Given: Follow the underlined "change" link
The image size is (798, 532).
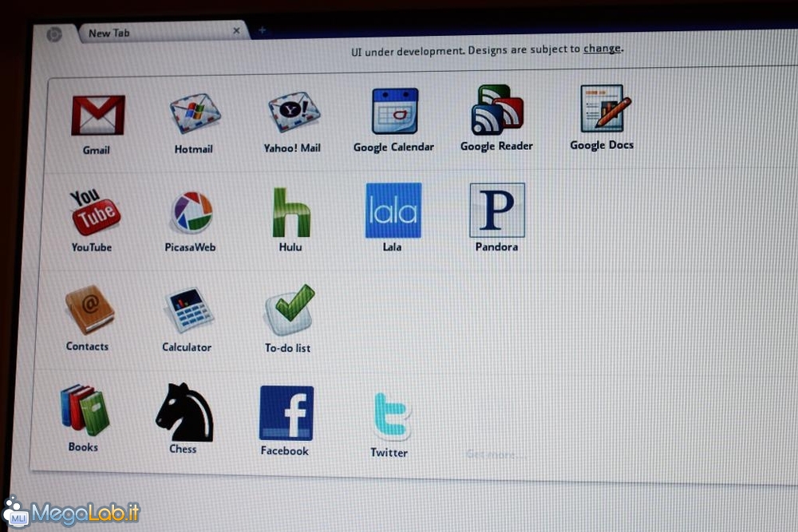Looking at the screenshot, I should (602, 49).
